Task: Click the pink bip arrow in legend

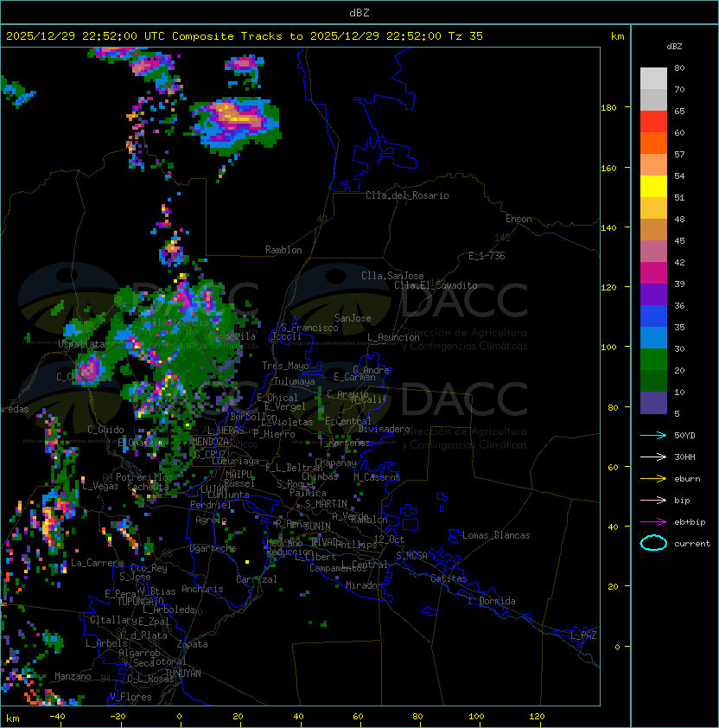Action: click(653, 500)
